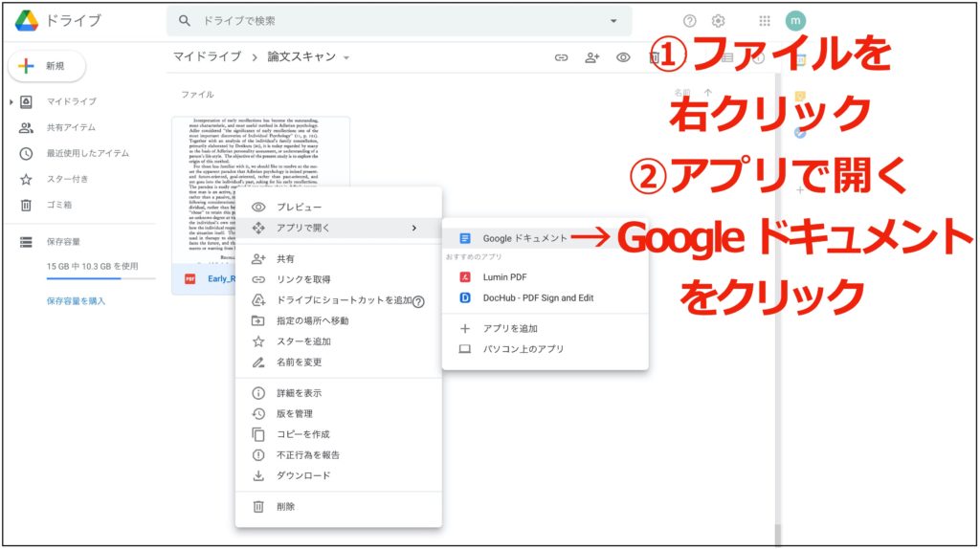This screenshot has width=980, height=549.
Task: Click the copy icon beside コピーを作成
Action: point(258,434)
